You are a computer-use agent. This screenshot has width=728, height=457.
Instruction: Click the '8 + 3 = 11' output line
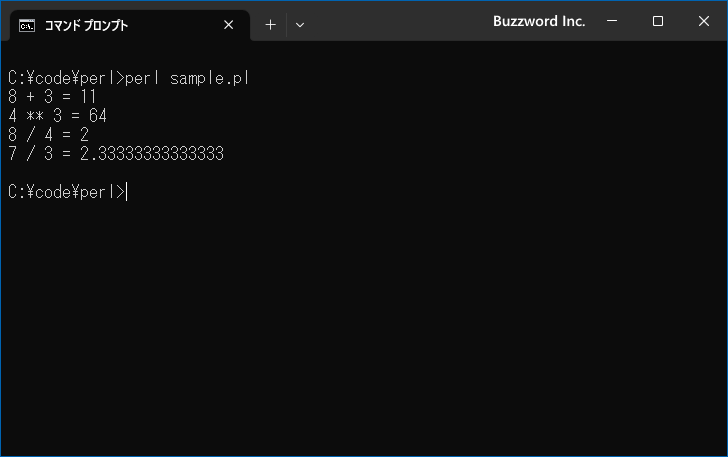52,97
